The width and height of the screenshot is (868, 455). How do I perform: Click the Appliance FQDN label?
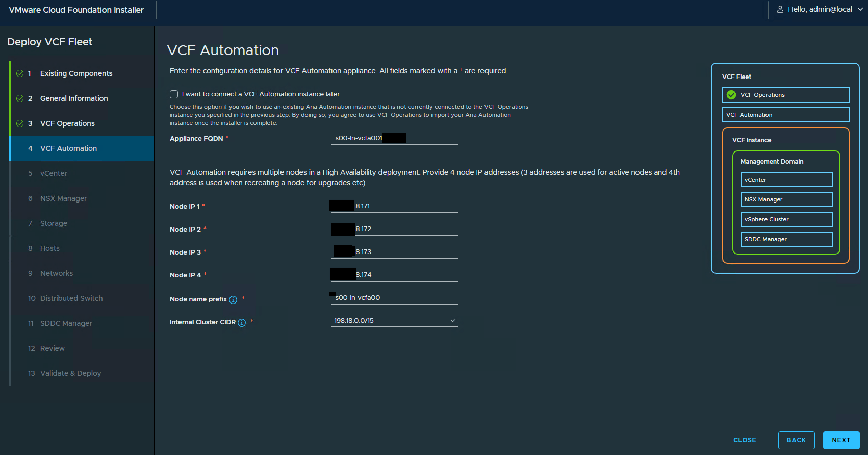(196, 139)
